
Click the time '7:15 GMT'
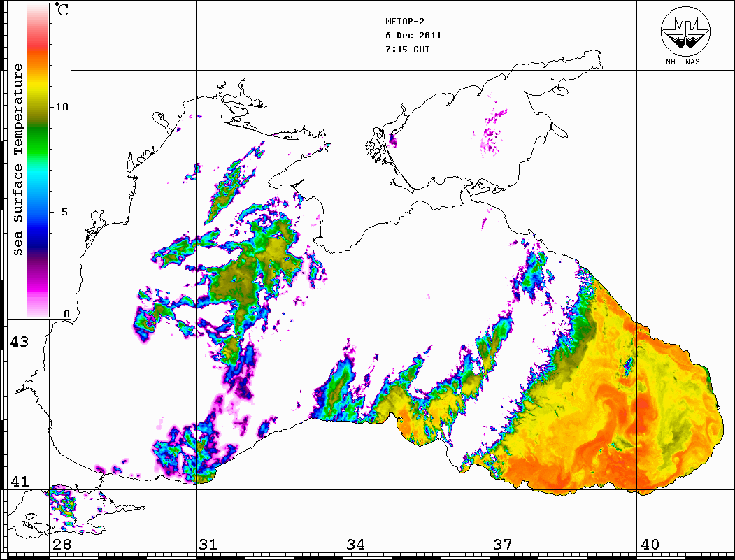(x=407, y=50)
